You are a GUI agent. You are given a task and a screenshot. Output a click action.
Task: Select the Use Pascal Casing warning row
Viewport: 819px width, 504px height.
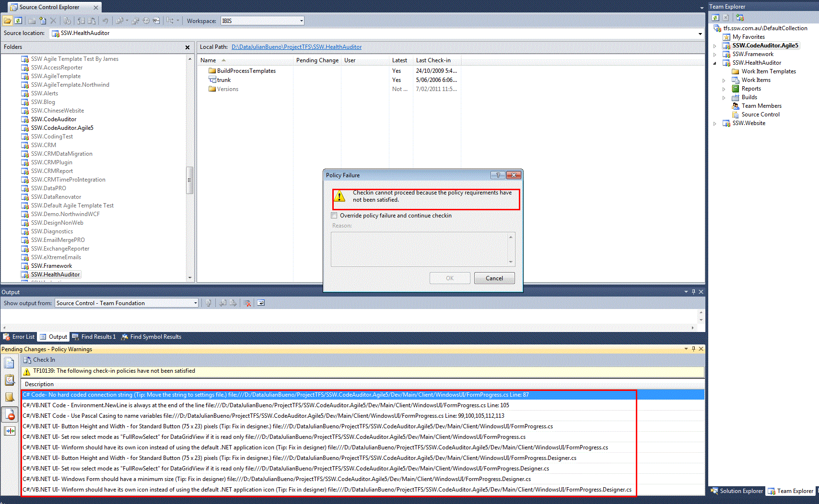[x=363, y=416]
